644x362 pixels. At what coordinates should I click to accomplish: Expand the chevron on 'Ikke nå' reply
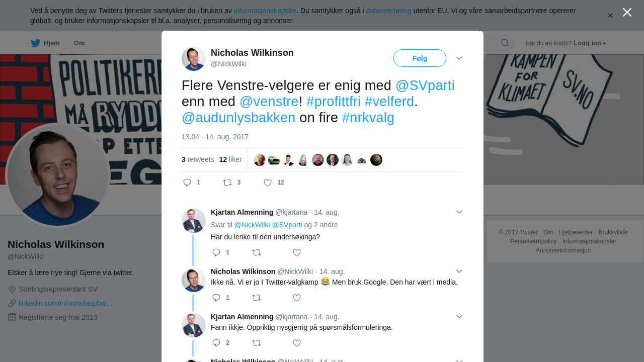[459, 271]
